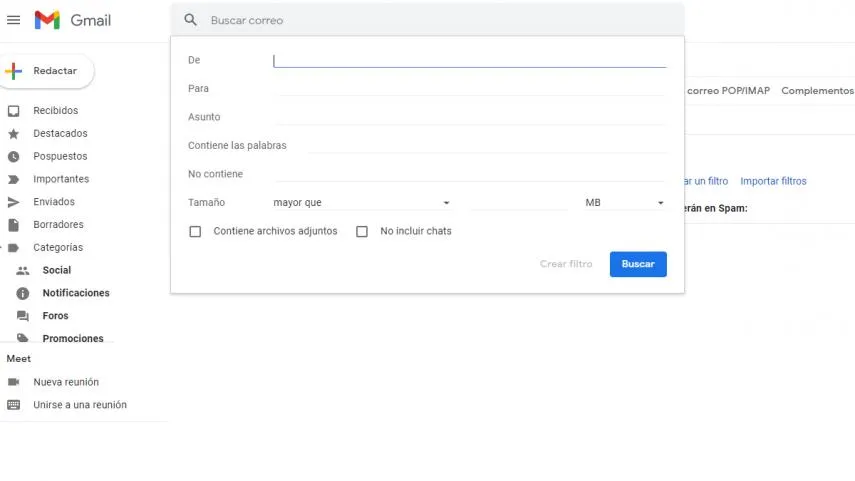855x481 pixels.
Task: Open the main hamburger menu
Action: (x=13, y=20)
